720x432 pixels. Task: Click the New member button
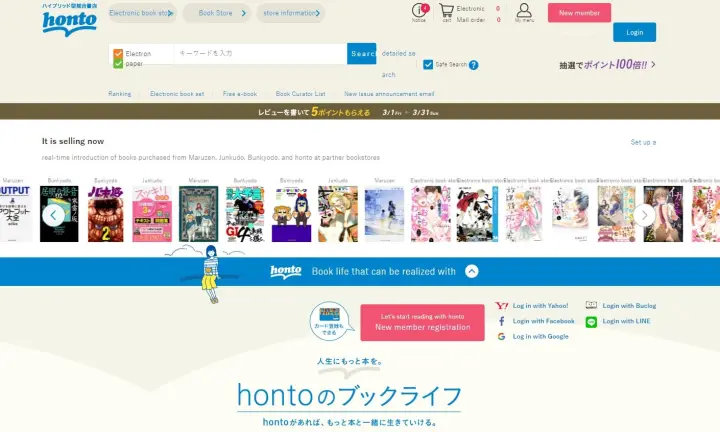(579, 13)
